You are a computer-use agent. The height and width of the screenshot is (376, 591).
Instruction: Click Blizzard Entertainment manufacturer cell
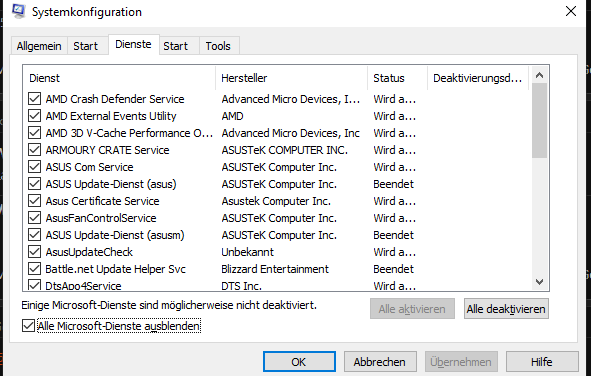275,269
